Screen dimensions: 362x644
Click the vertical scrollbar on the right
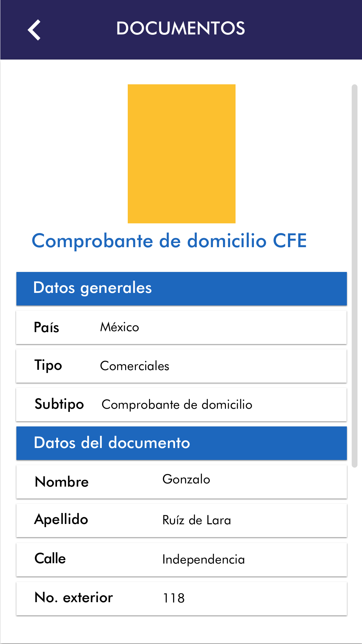[355, 275]
